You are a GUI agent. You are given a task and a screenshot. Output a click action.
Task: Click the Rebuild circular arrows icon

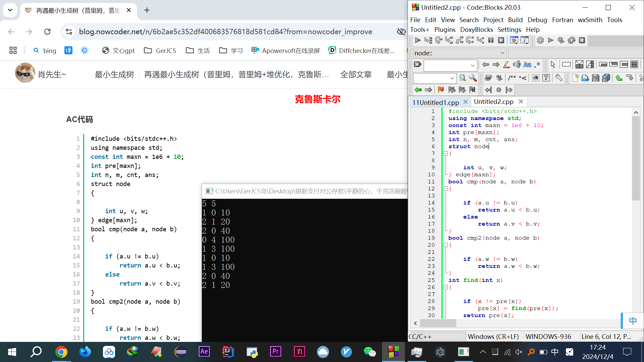(x=571, y=40)
